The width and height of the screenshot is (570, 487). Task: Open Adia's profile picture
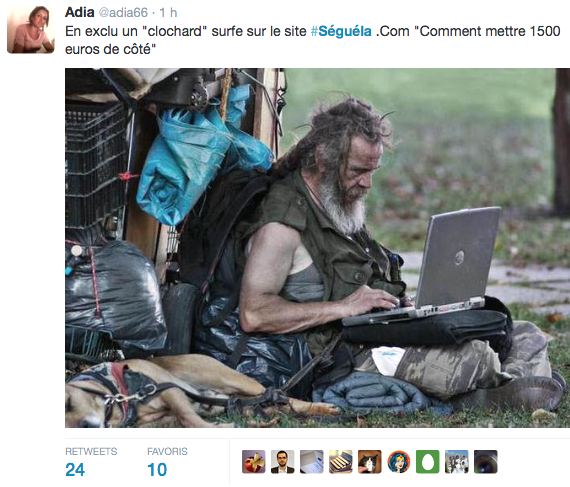point(31,30)
